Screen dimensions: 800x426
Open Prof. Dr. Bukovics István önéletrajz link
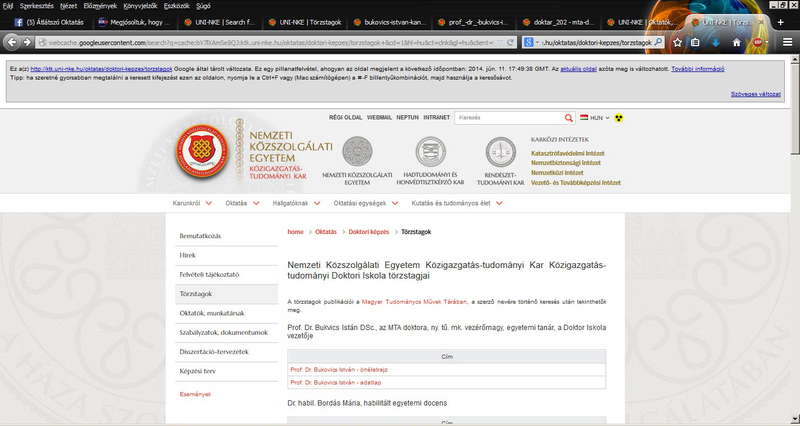click(339, 370)
